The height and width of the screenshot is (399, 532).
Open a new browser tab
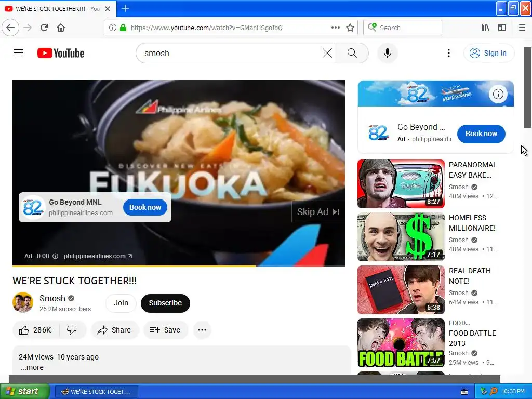coord(125,8)
